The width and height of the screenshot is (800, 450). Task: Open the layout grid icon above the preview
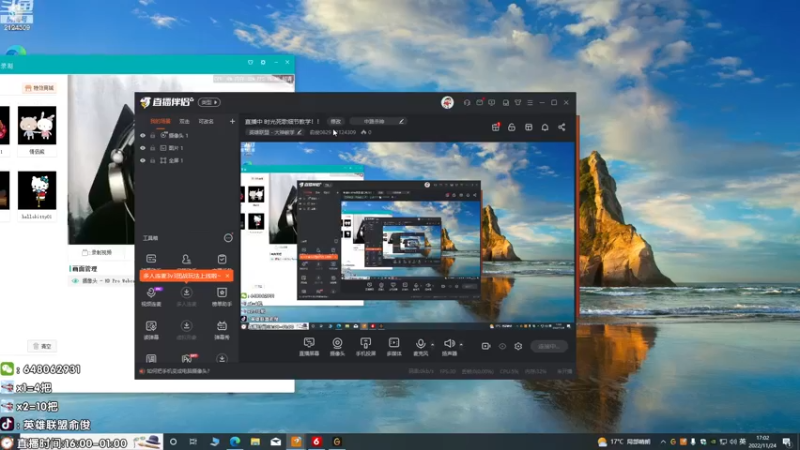pos(529,127)
